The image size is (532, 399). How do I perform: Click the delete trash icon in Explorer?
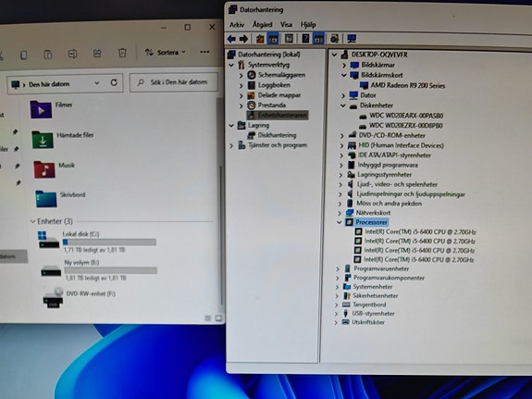click(122, 53)
